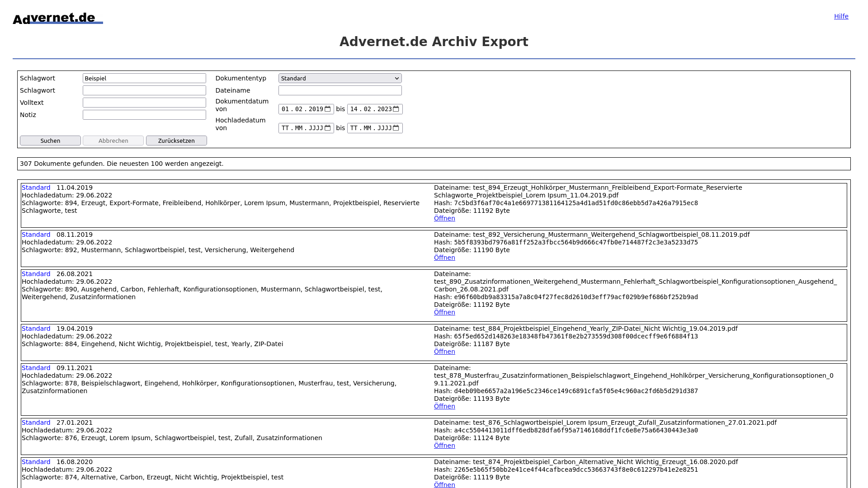The height and width of the screenshot is (488, 868).
Task: Open the Öffnen link for test_876 document
Action: tap(444, 446)
